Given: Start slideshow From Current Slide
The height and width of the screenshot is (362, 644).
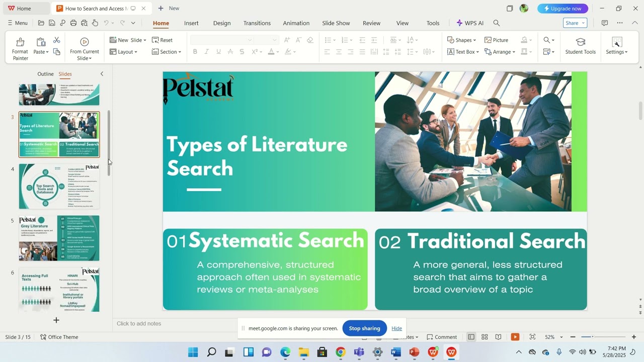Looking at the screenshot, I should 85,48.
